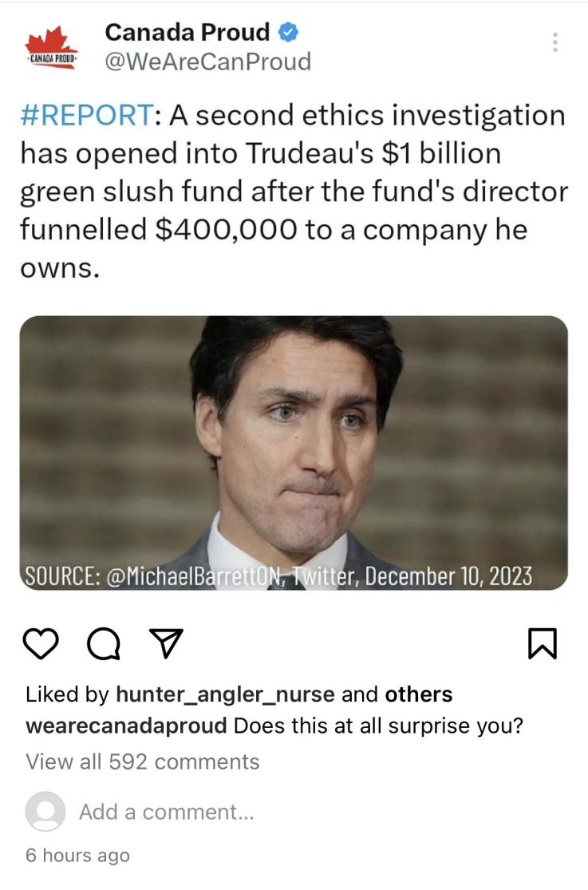Click the blue verified badge
The width and height of the screenshot is (588, 890).
click(288, 33)
